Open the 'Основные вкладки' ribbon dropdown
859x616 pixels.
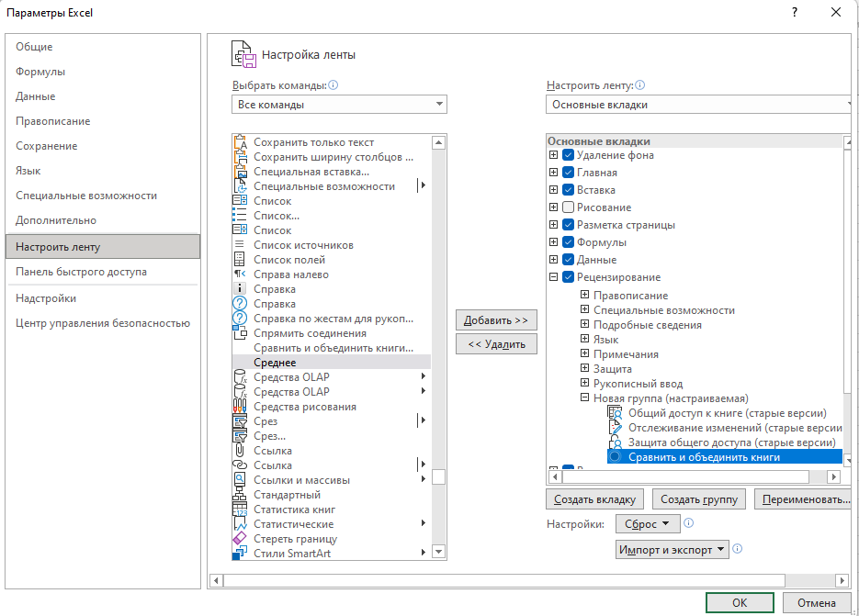tap(699, 104)
